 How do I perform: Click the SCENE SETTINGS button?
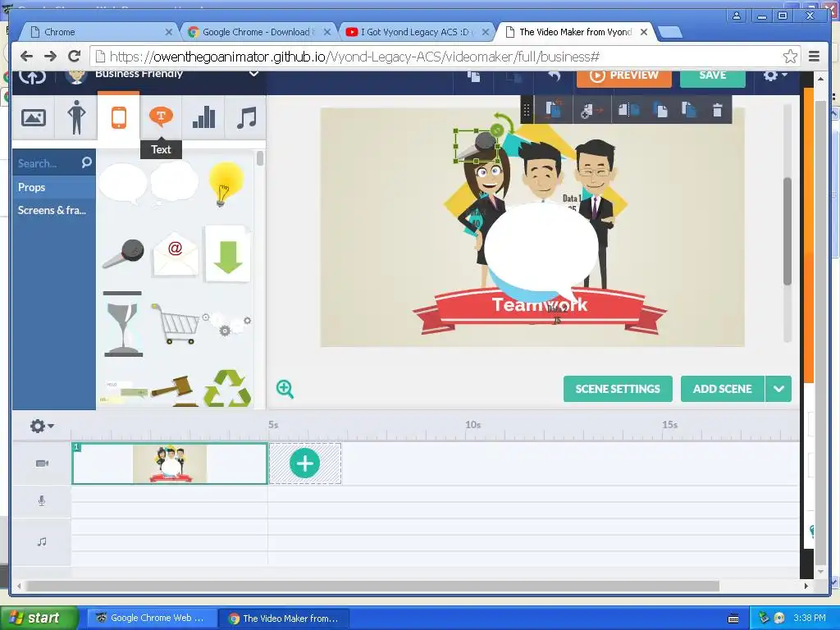click(x=618, y=389)
